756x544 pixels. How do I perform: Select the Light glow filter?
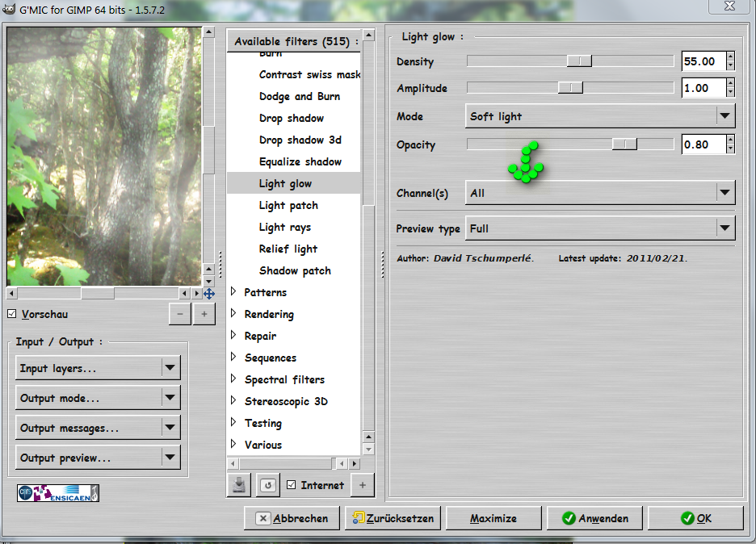coord(294,183)
